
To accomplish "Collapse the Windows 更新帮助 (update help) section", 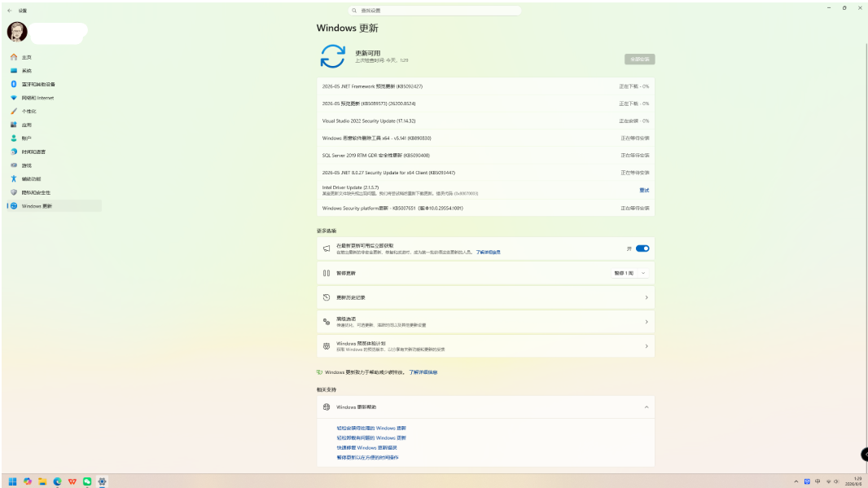I will pyautogui.click(x=646, y=407).
